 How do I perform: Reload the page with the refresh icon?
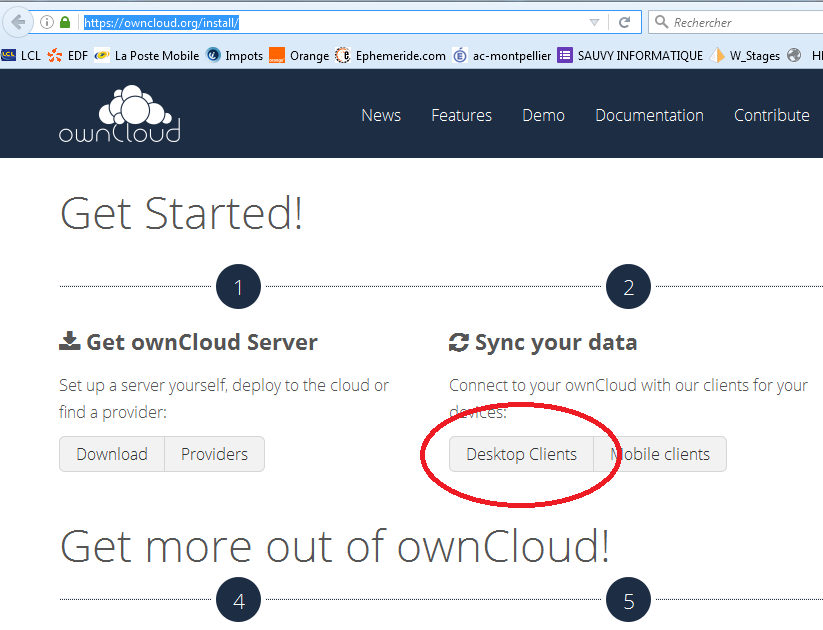coord(624,22)
